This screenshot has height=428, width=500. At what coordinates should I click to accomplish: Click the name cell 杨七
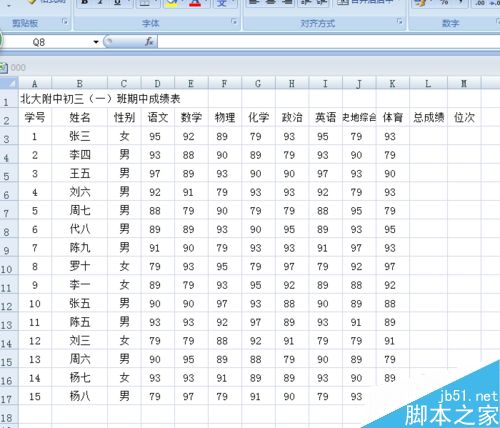tap(80, 378)
